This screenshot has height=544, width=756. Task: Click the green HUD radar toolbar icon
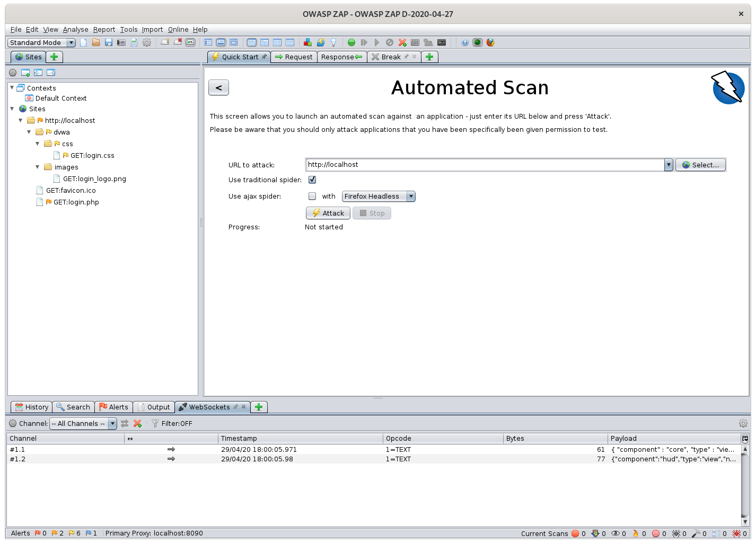(x=478, y=42)
